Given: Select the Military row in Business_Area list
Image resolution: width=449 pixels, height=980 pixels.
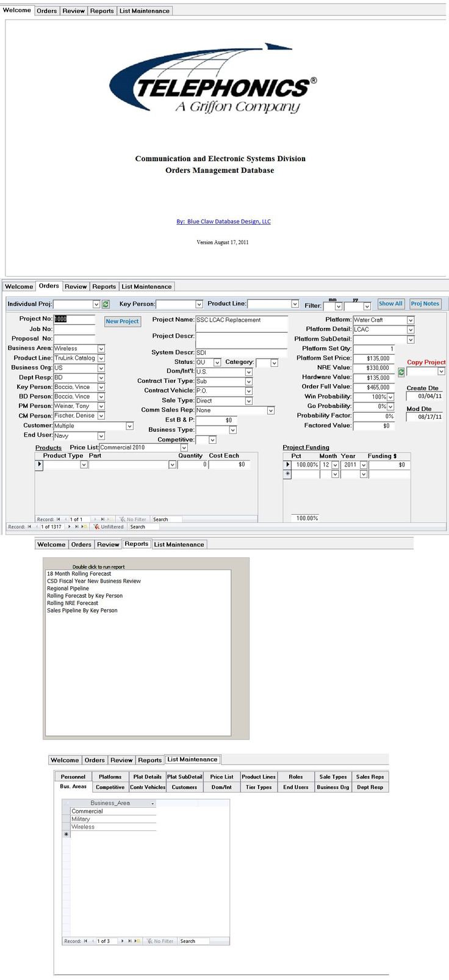Looking at the screenshot, I should [113, 819].
